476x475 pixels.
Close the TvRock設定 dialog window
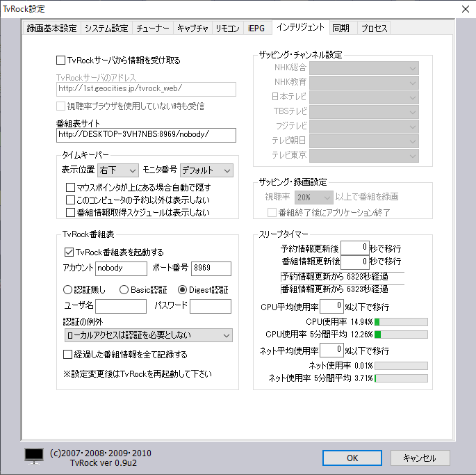click(466, 9)
